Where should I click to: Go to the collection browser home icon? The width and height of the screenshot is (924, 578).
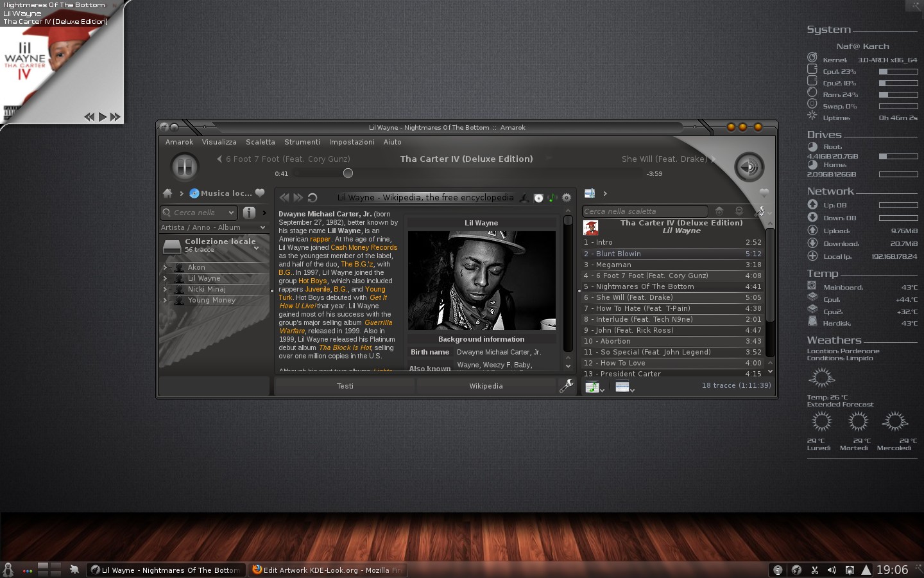pyautogui.click(x=167, y=193)
